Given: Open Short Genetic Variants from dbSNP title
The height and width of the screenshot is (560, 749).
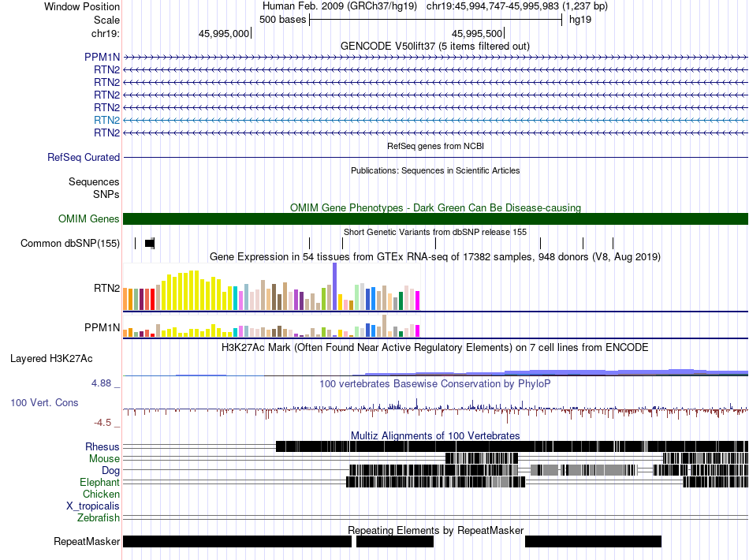Looking at the screenshot, I should click(435, 232).
